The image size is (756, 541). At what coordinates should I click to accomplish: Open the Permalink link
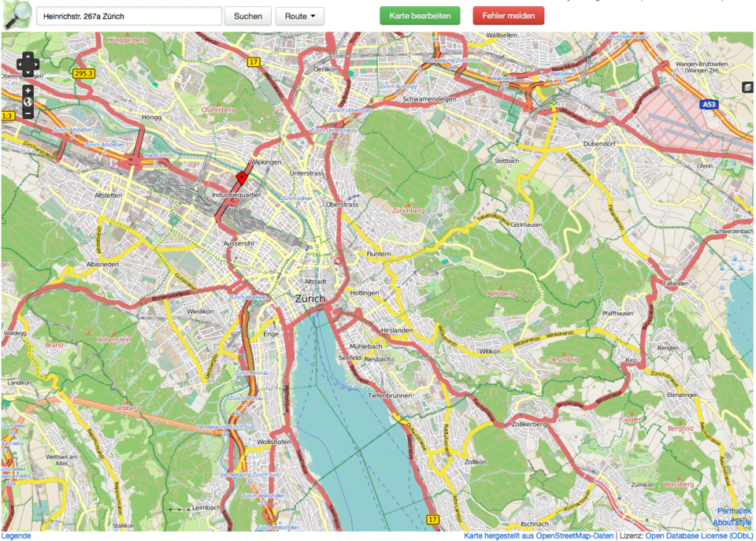(x=734, y=511)
